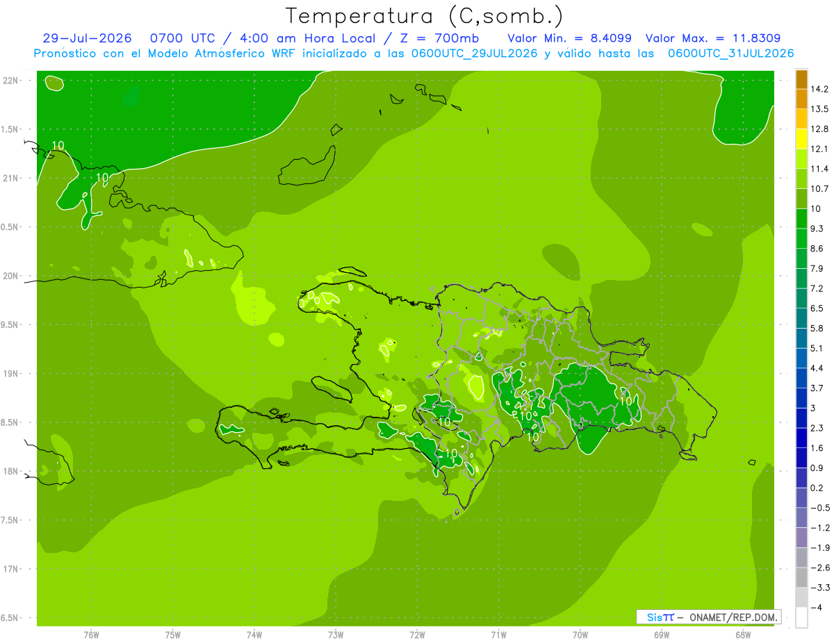Click the longitude label "71W"
The image size is (834, 644).
pyautogui.click(x=498, y=634)
